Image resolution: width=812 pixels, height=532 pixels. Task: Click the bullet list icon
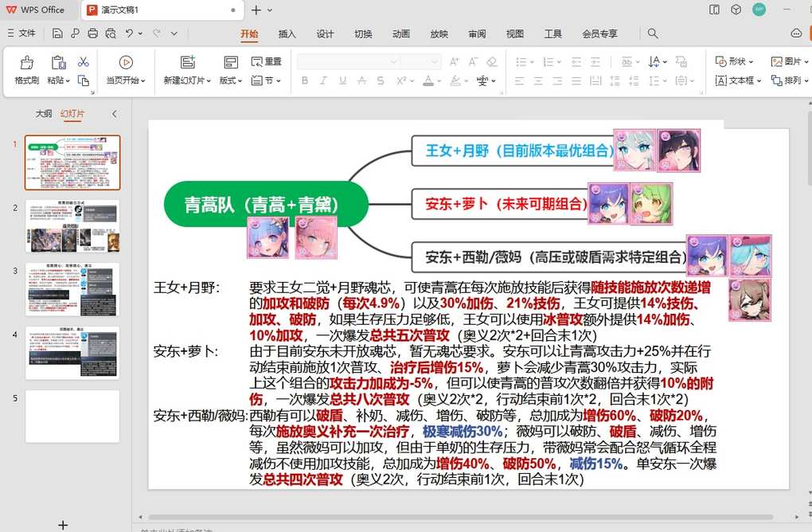tap(521, 61)
